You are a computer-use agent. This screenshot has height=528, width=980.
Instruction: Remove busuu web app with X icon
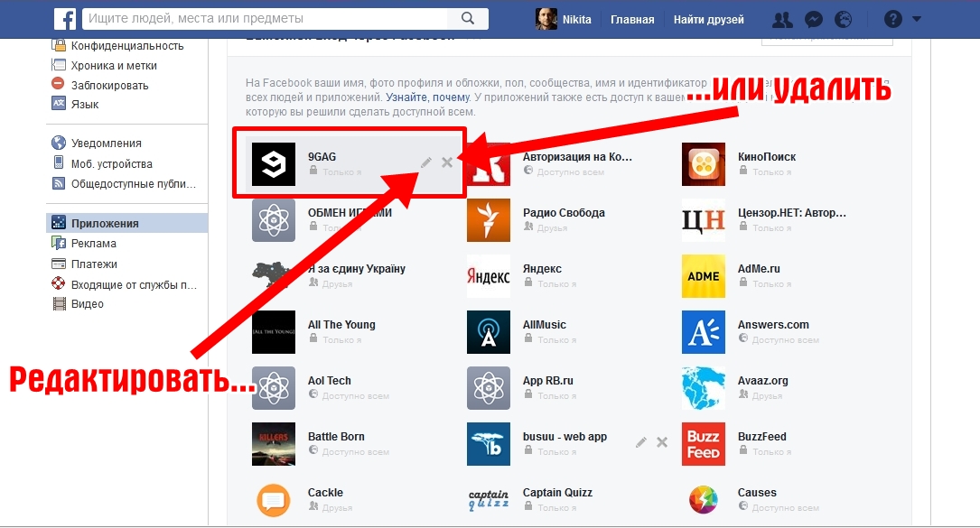662,442
